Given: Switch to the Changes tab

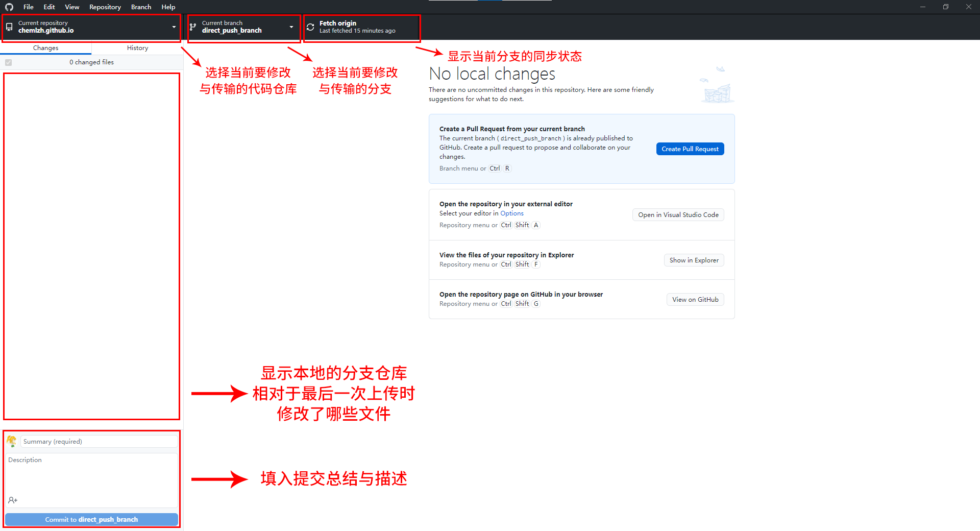Looking at the screenshot, I should click(46, 48).
